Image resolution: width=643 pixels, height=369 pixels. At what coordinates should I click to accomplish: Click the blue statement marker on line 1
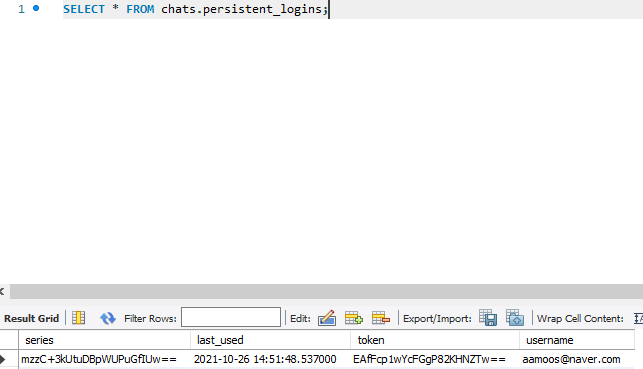36,8
